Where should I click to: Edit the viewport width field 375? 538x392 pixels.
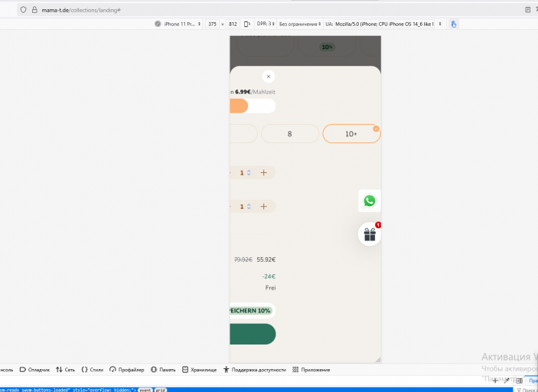tap(212, 24)
